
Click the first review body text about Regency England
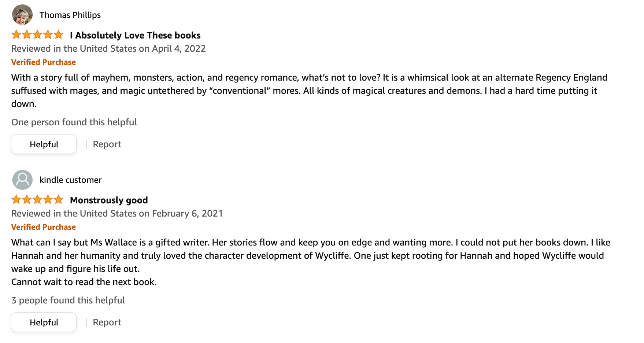coord(309,91)
